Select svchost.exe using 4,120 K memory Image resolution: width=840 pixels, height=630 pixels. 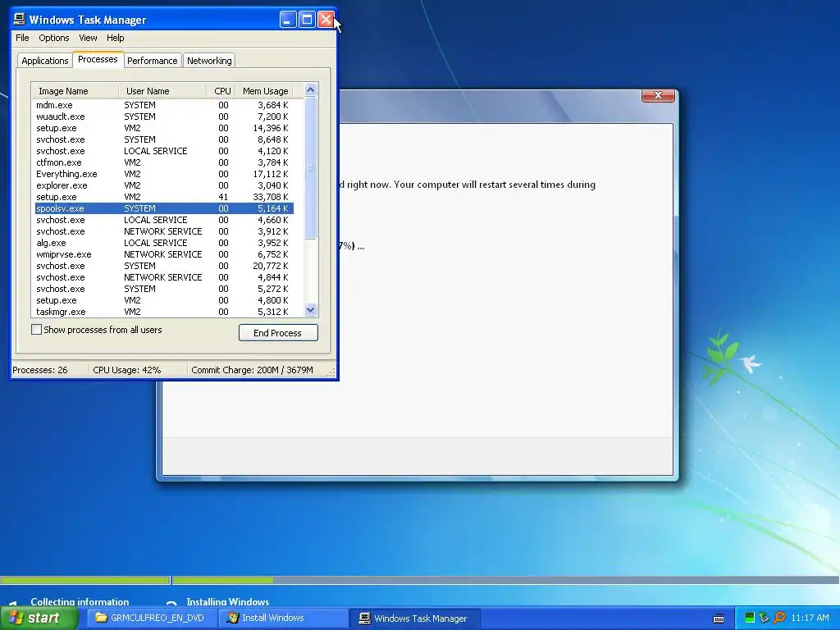(164, 151)
